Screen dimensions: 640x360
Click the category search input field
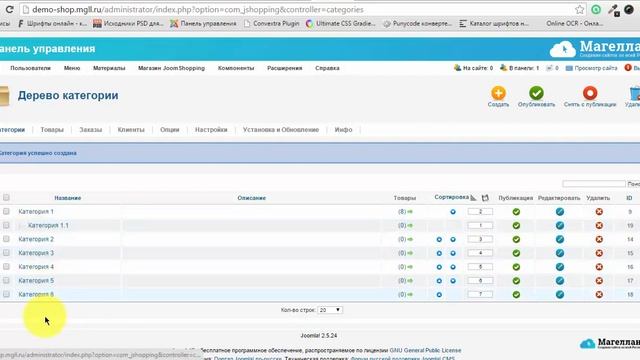tap(594, 184)
